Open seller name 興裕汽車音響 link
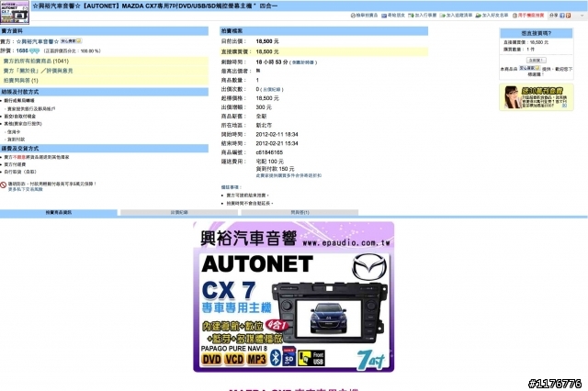Screen dimensions: 588x391 tap(38, 41)
